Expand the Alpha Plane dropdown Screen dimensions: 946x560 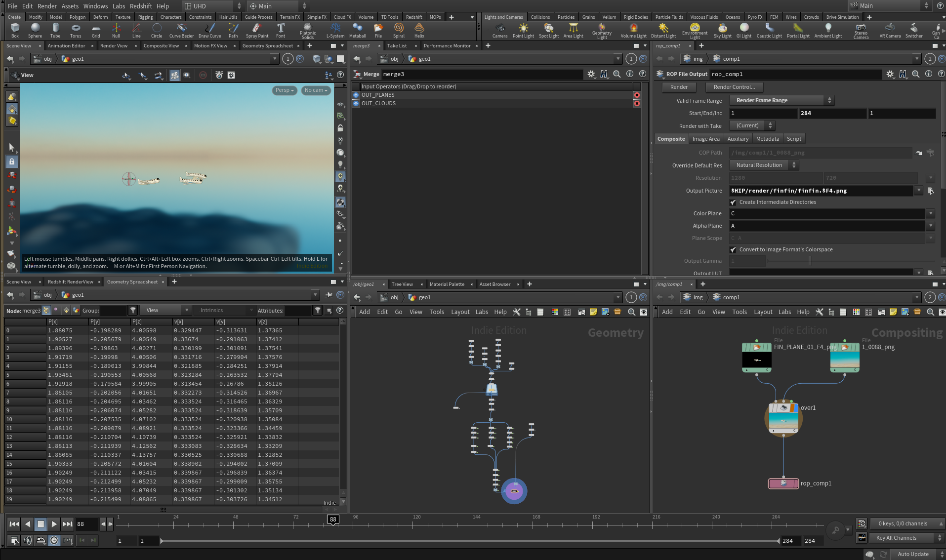931,226
